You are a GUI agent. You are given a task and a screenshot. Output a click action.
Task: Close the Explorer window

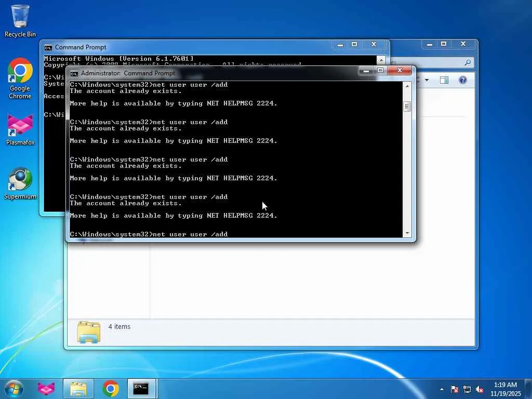point(463,44)
